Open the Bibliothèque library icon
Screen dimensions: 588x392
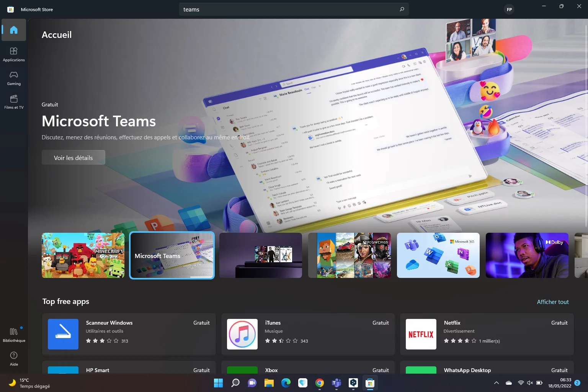pos(14,335)
